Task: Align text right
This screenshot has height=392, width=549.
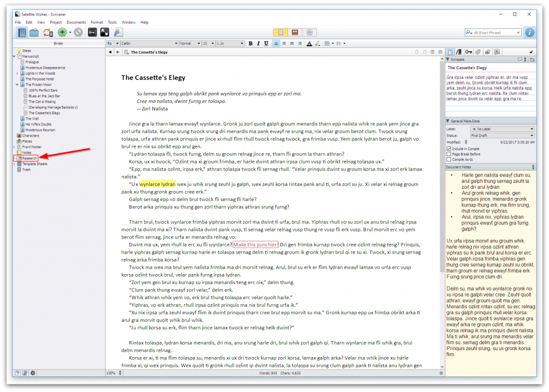Action: point(300,43)
